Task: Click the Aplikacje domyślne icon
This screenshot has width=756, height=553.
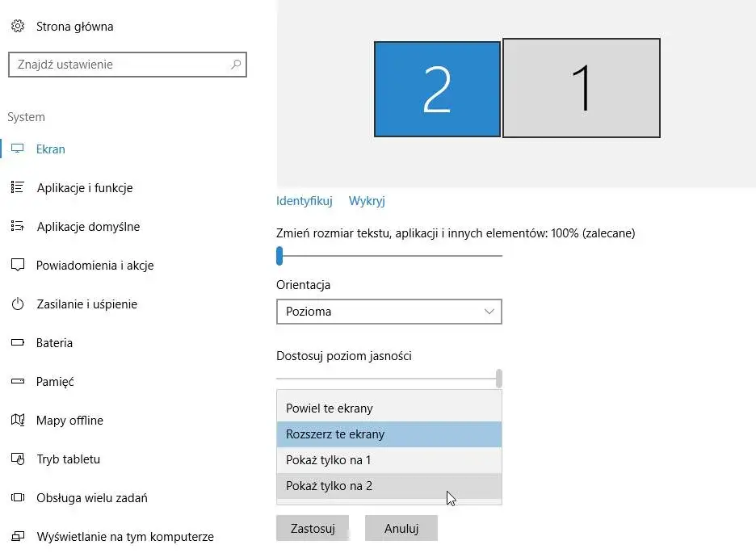Action: tap(18, 227)
